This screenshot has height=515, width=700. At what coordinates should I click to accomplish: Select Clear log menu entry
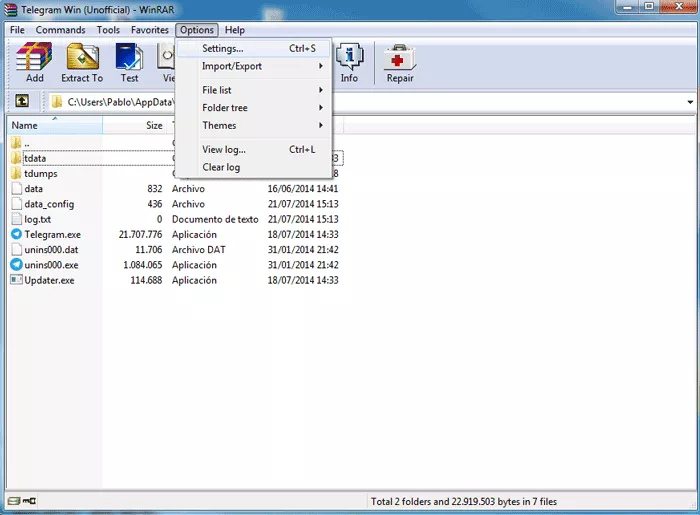254,167
